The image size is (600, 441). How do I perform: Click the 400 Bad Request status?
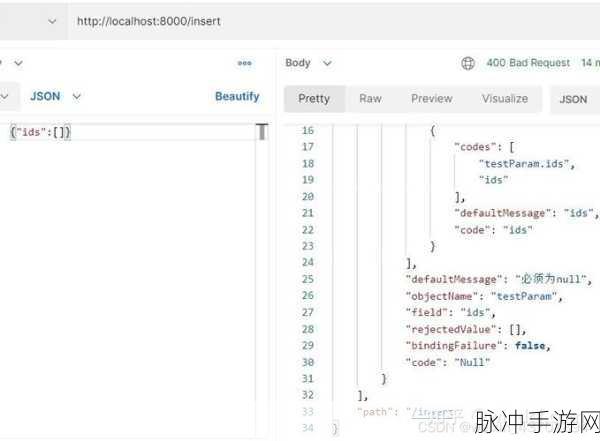coord(528,63)
